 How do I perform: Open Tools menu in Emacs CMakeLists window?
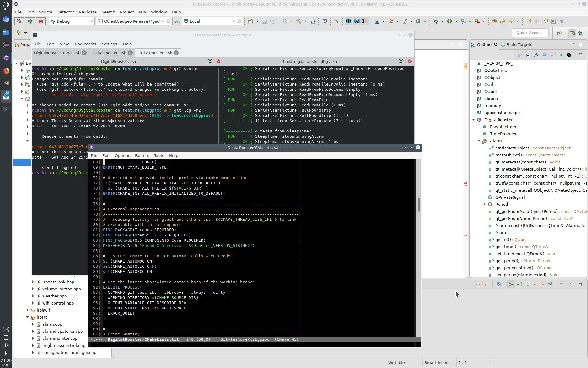point(159,155)
